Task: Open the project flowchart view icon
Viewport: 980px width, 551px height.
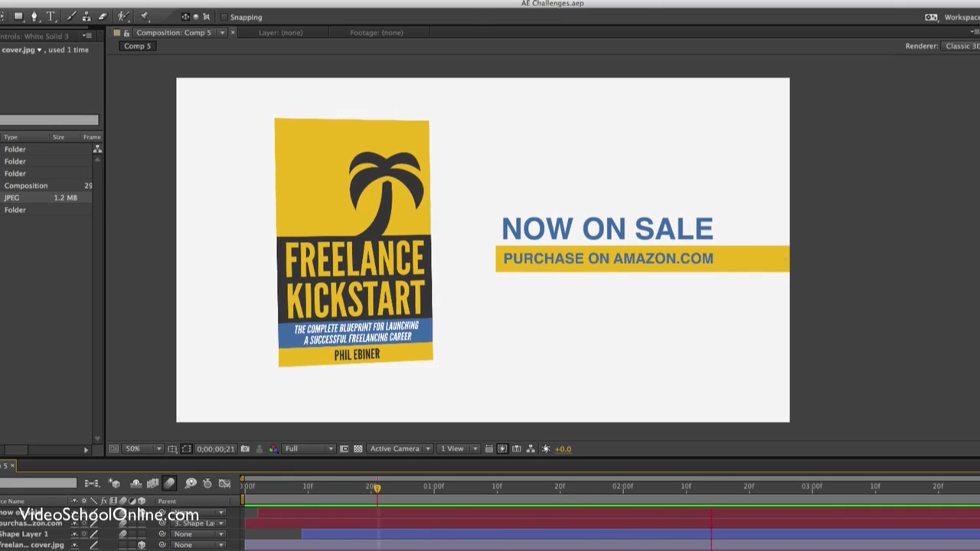Action: (x=97, y=149)
